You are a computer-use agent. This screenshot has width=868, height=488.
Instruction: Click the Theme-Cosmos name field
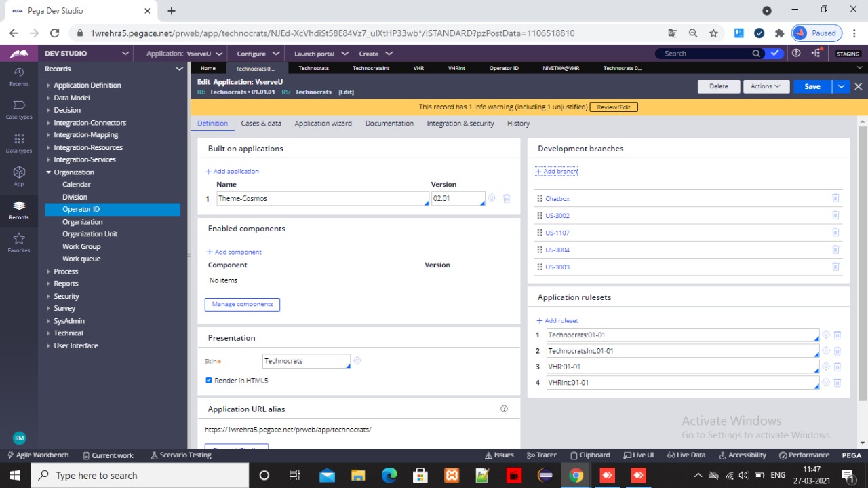pos(323,198)
